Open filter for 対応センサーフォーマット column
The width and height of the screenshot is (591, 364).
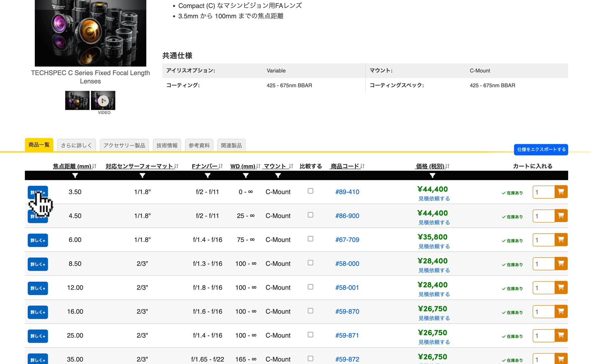(142, 176)
